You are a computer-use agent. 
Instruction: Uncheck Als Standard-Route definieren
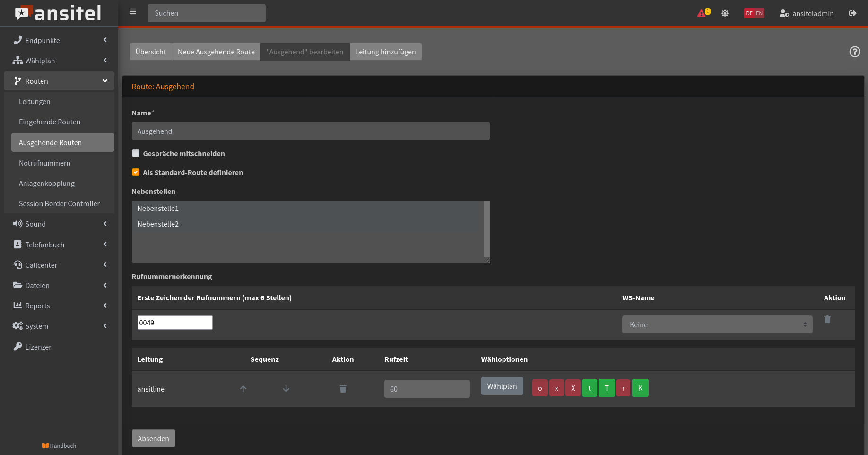pos(136,172)
